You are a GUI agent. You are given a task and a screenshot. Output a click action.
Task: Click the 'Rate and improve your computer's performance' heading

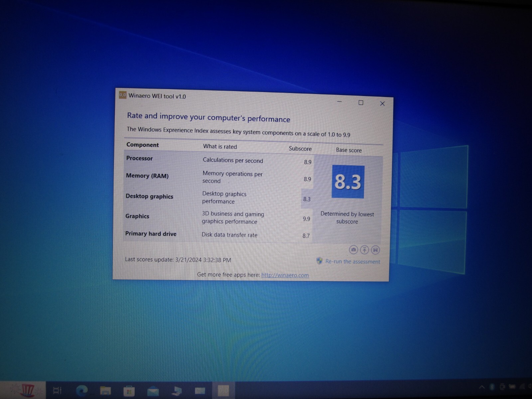tap(208, 117)
